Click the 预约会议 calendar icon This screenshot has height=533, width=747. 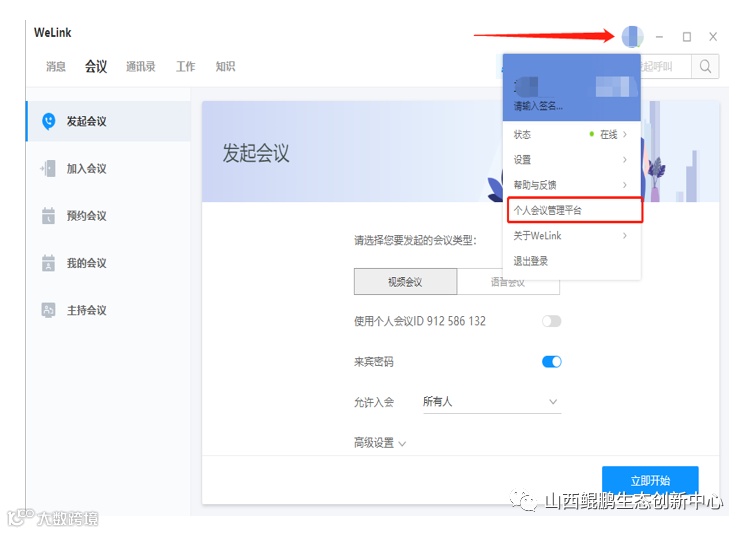click(x=48, y=216)
